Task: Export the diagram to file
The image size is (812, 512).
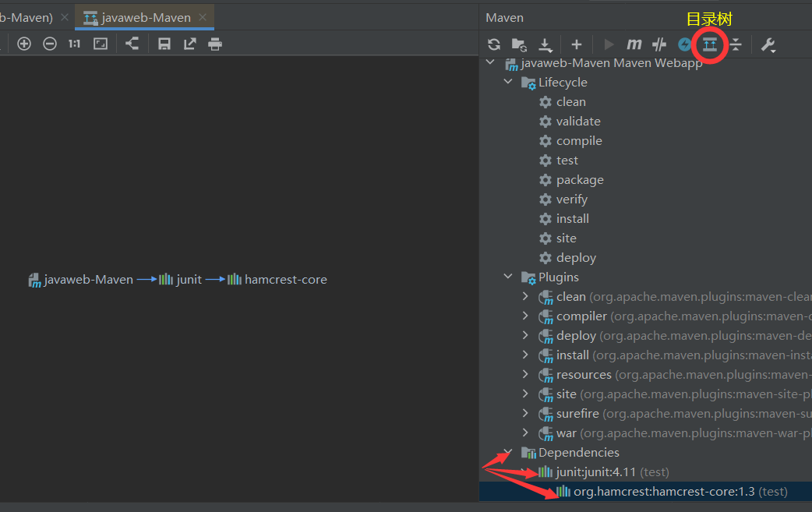Action: point(189,44)
